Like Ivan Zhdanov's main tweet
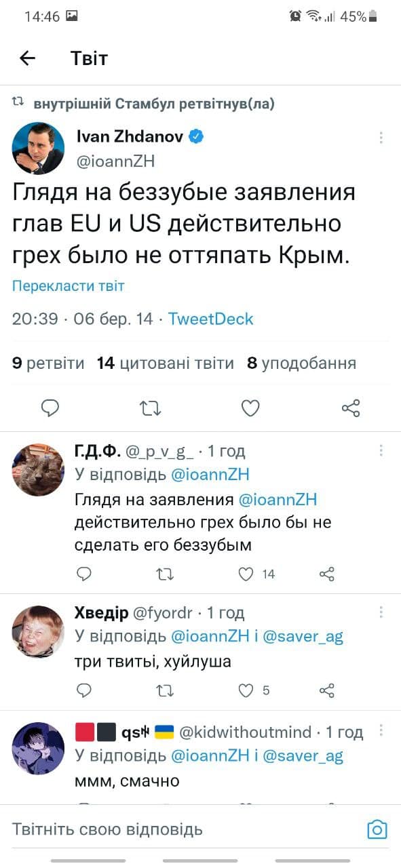The height and width of the screenshot is (868, 401). point(250,408)
